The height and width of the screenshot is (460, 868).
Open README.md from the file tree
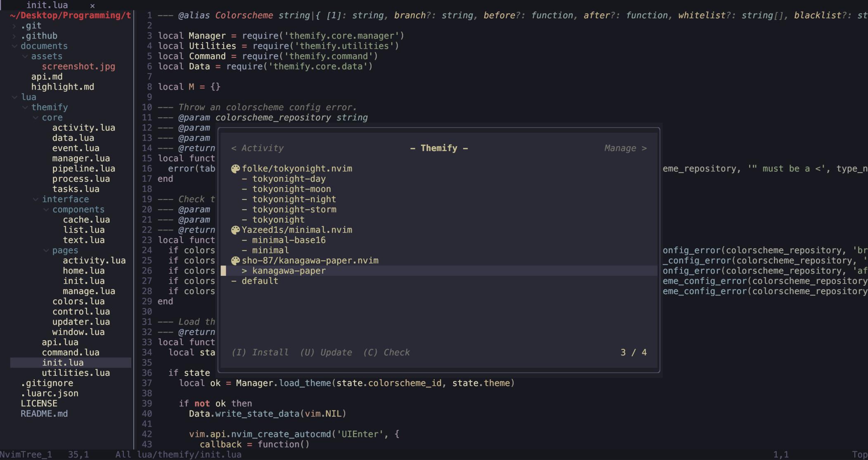[44, 414]
